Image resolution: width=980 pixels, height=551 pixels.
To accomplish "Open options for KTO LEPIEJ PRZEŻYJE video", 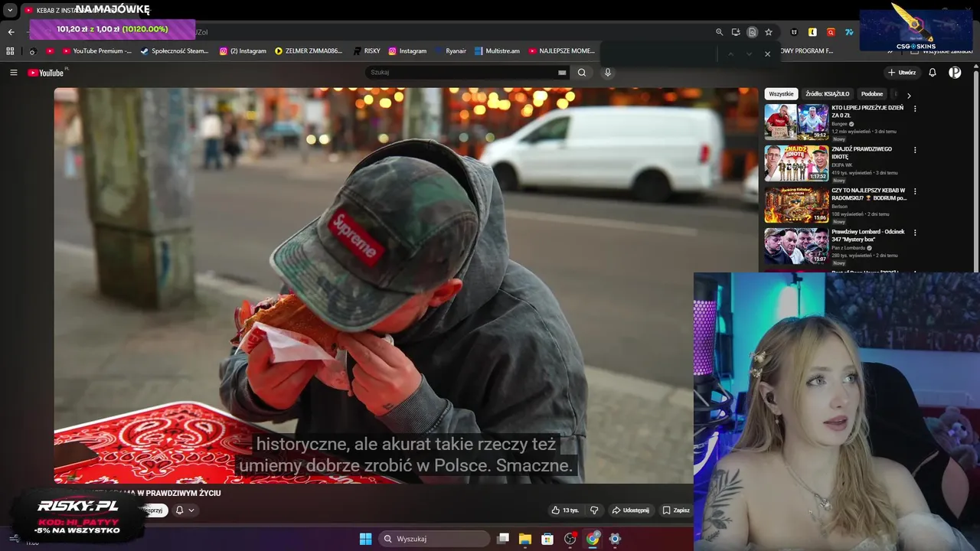I will click(x=915, y=109).
